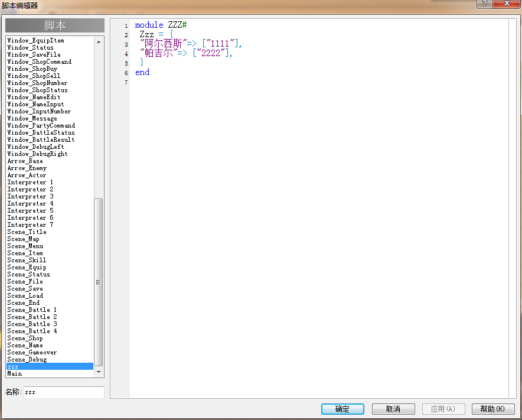Image resolution: width=522 pixels, height=420 pixels.
Task: Select the Window_ShopBuy script
Action: pyautogui.click(x=50, y=69)
